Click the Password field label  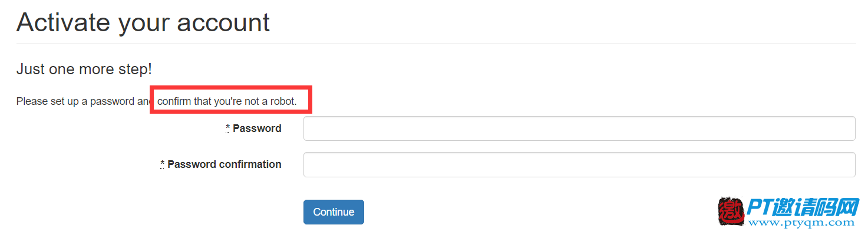[x=257, y=128]
